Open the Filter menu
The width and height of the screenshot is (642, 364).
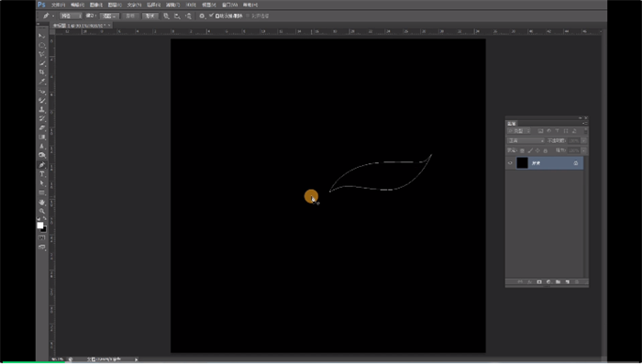tap(172, 5)
